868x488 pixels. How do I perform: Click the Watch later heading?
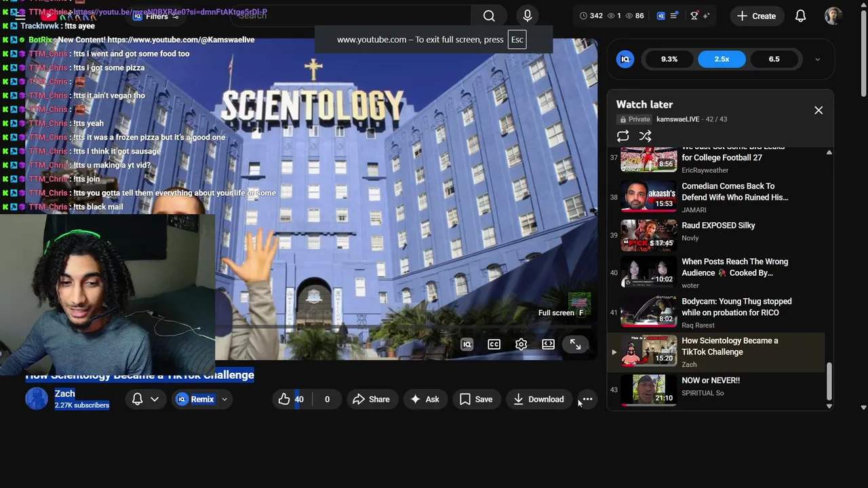click(644, 104)
